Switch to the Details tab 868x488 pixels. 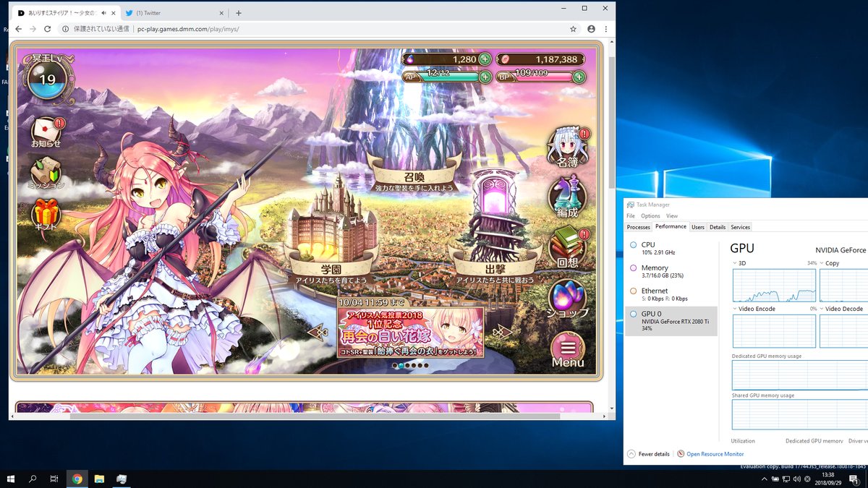(718, 227)
